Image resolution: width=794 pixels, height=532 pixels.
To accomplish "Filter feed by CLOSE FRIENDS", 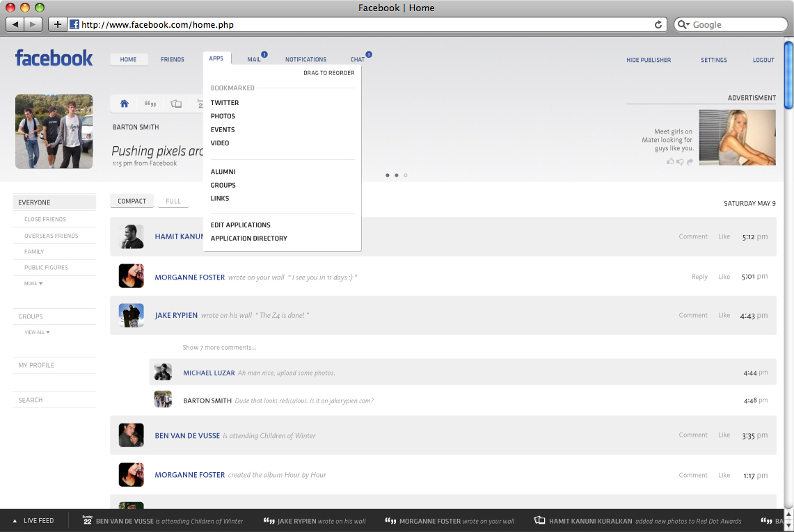I will coord(45,219).
